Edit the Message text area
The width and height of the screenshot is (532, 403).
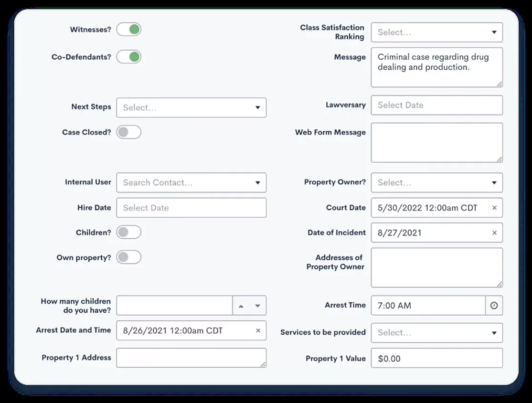436,67
